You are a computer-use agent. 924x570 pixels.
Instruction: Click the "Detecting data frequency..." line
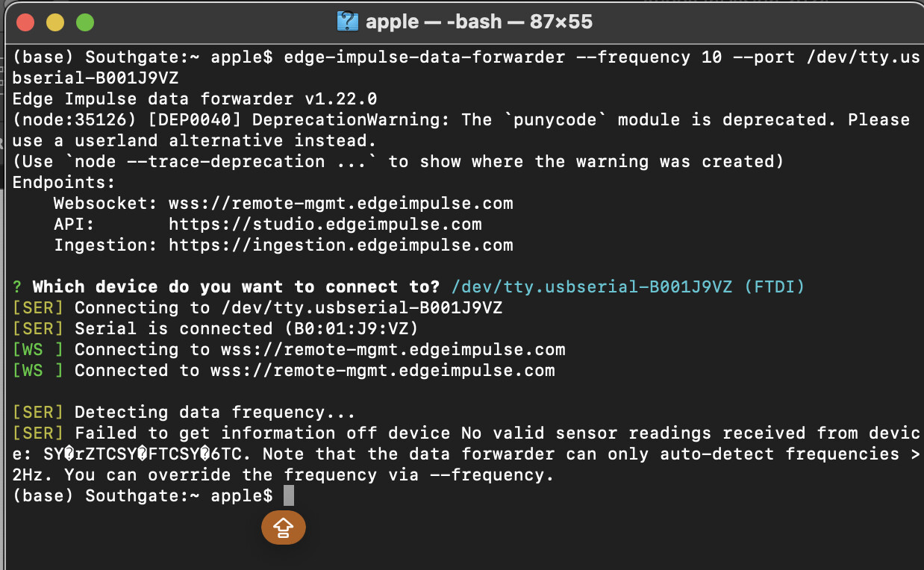coord(215,413)
